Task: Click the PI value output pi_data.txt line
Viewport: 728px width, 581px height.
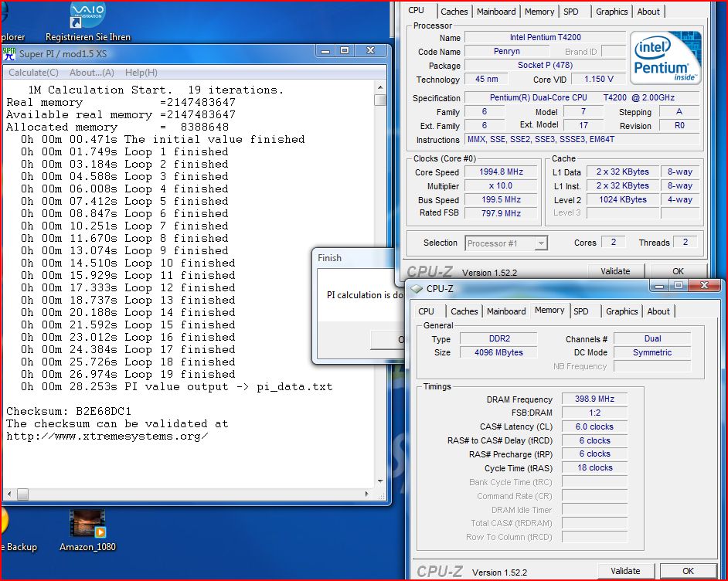Action: click(x=176, y=386)
